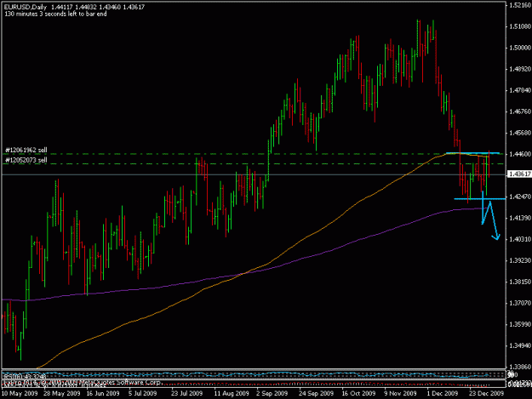Click price level 1.35990 on the axis
The width and height of the screenshot is (532, 399).
click(x=520, y=324)
